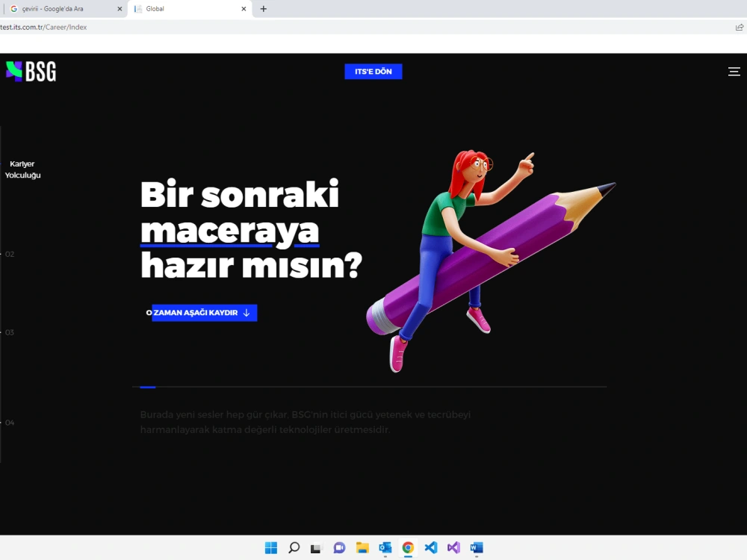Open Visual Studio Code from taskbar
This screenshot has height=560, width=747.
click(431, 547)
